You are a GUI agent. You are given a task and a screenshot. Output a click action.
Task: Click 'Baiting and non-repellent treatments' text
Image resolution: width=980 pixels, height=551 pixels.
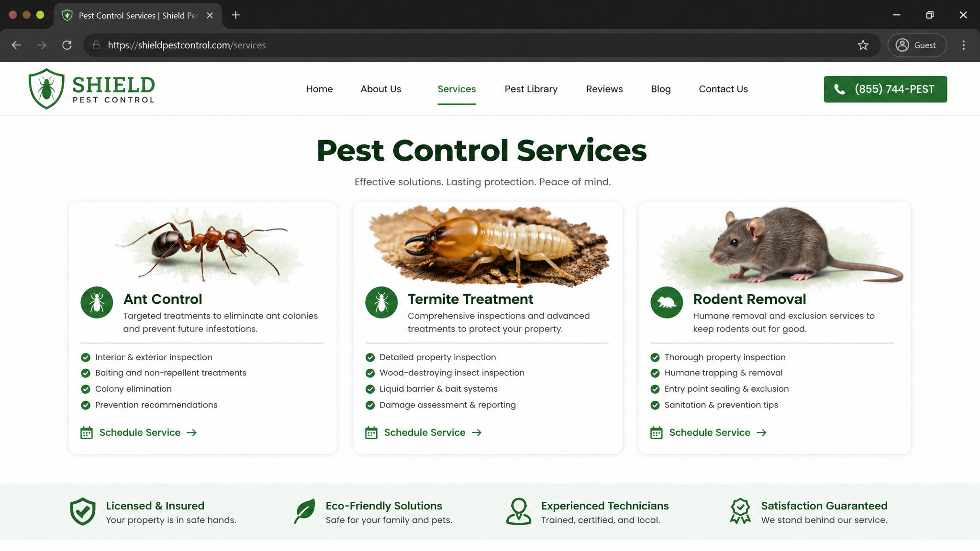(x=171, y=373)
